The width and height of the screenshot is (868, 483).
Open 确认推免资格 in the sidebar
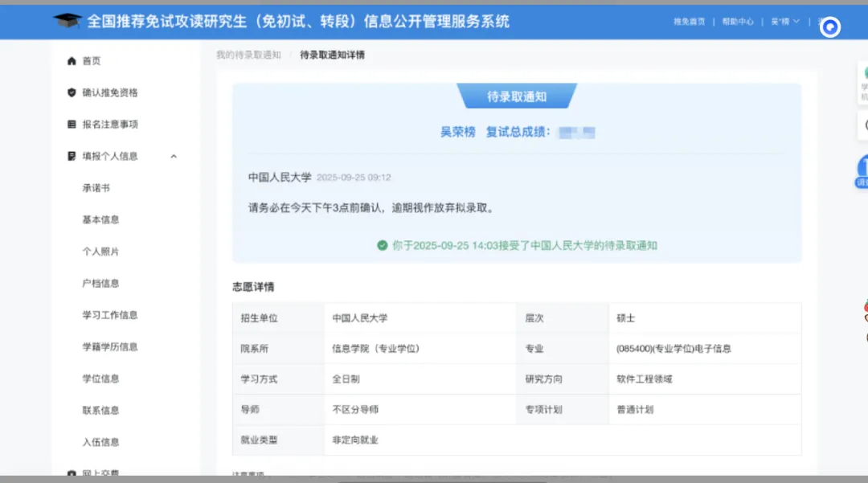tap(109, 92)
